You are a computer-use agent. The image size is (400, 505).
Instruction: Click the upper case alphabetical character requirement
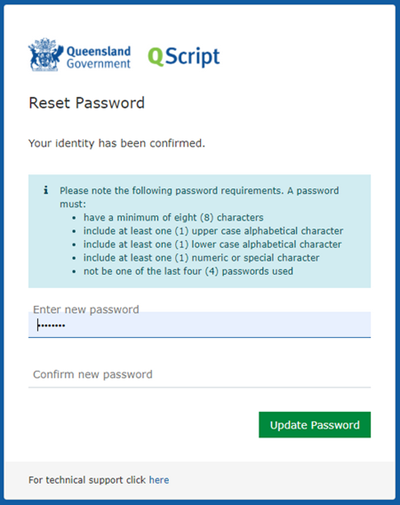[213, 231]
